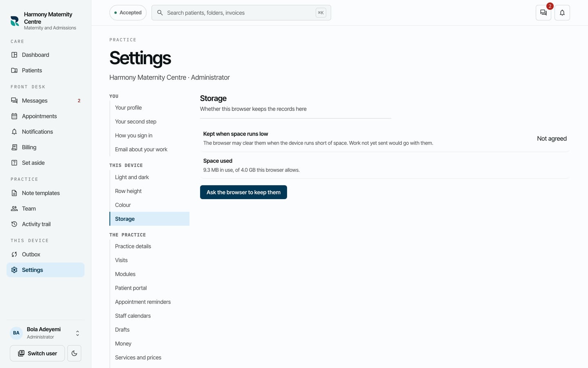Go to Row height settings

click(x=149, y=191)
